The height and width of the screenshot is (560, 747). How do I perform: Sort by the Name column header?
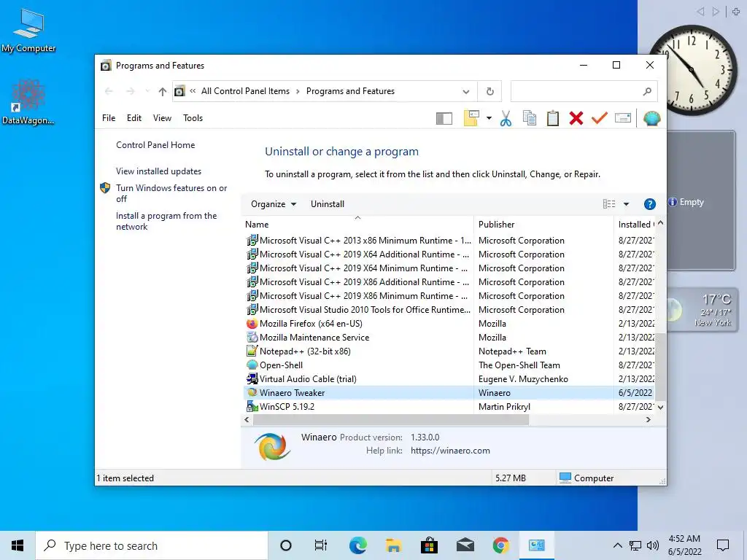(x=357, y=225)
